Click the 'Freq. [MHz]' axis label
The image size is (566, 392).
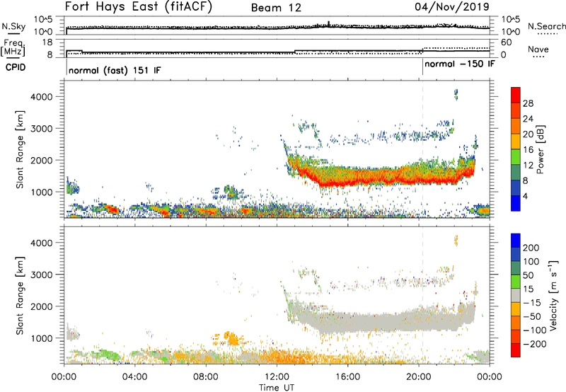[13, 47]
